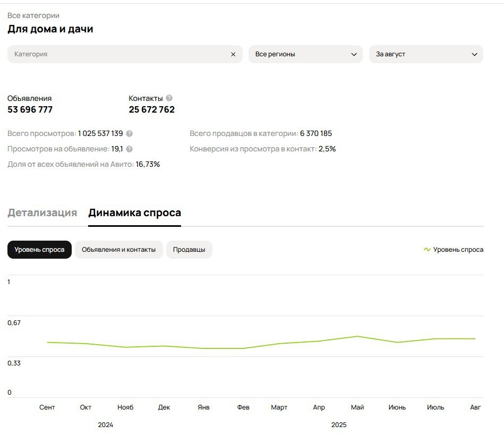Image resolution: width=504 pixels, height=443 pixels.
Task: Click the chevron arrow in the region selector
Action: coord(354,54)
